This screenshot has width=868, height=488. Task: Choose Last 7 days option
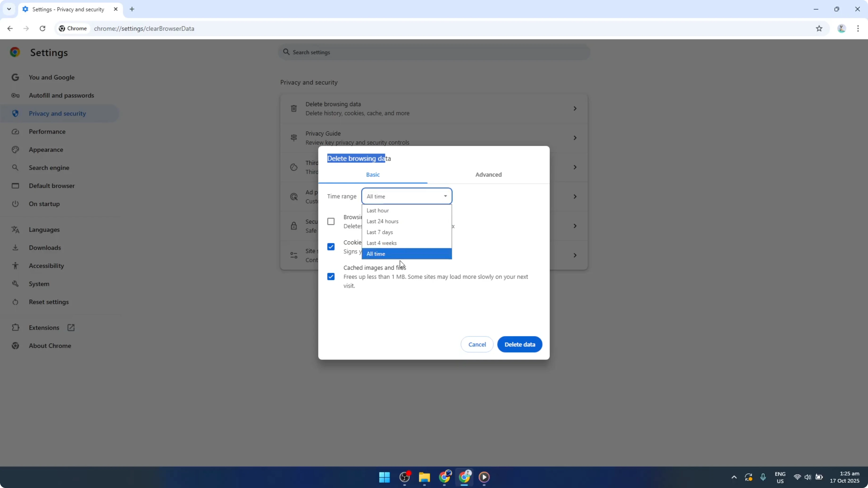coord(407,232)
